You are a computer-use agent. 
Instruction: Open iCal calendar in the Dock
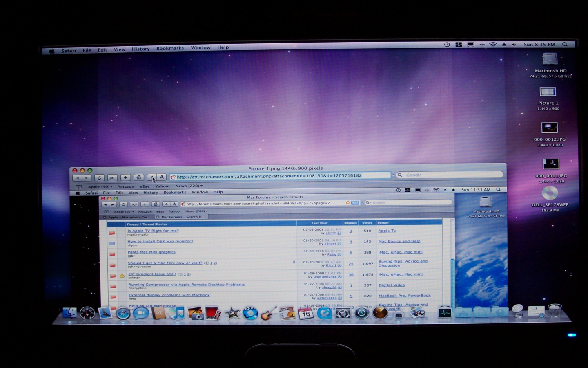305,314
